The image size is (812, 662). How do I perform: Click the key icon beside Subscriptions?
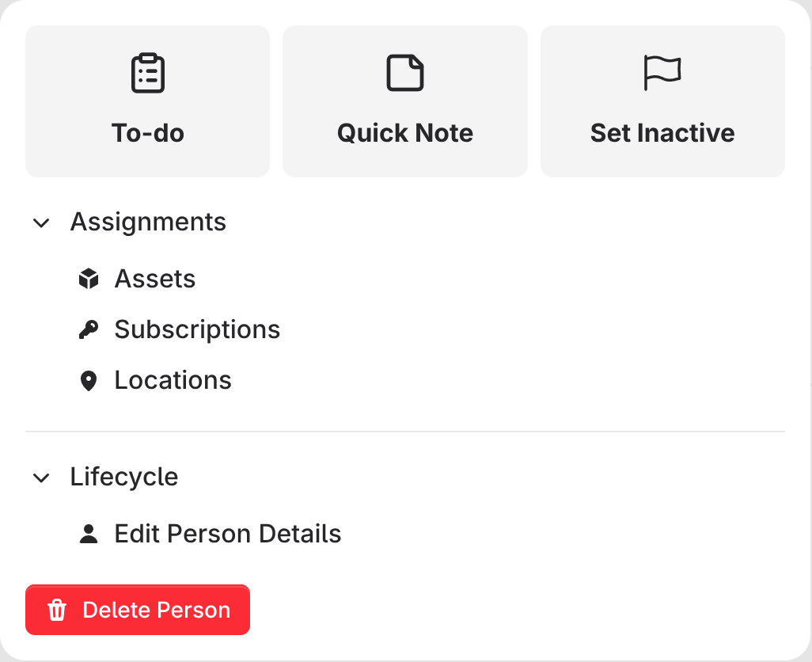89,329
